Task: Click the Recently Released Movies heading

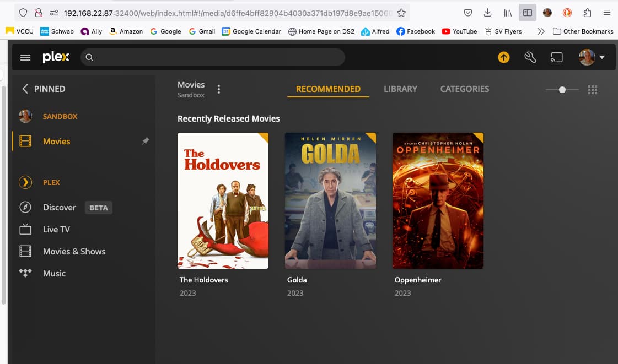Action: click(229, 118)
